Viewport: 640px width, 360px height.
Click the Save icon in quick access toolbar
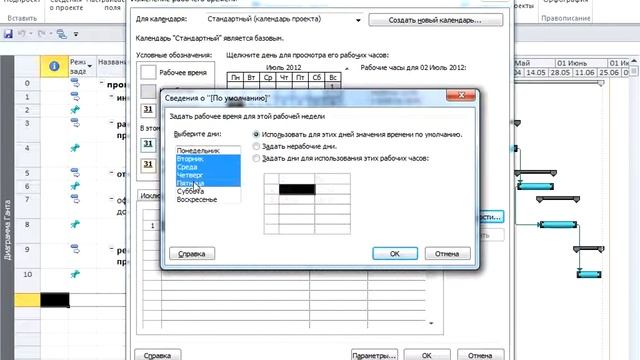[x=8, y=34]
